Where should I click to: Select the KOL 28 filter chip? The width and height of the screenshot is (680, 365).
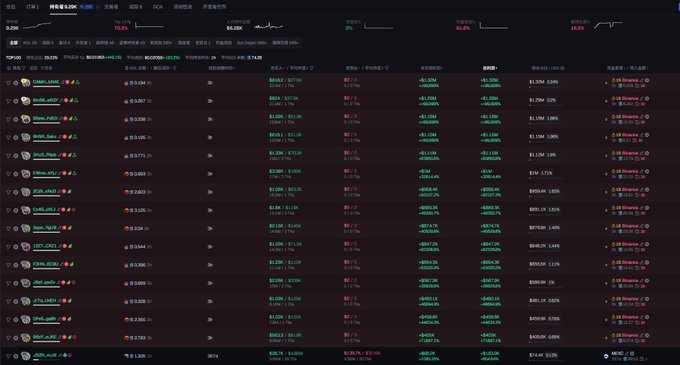tap(30, 43)
